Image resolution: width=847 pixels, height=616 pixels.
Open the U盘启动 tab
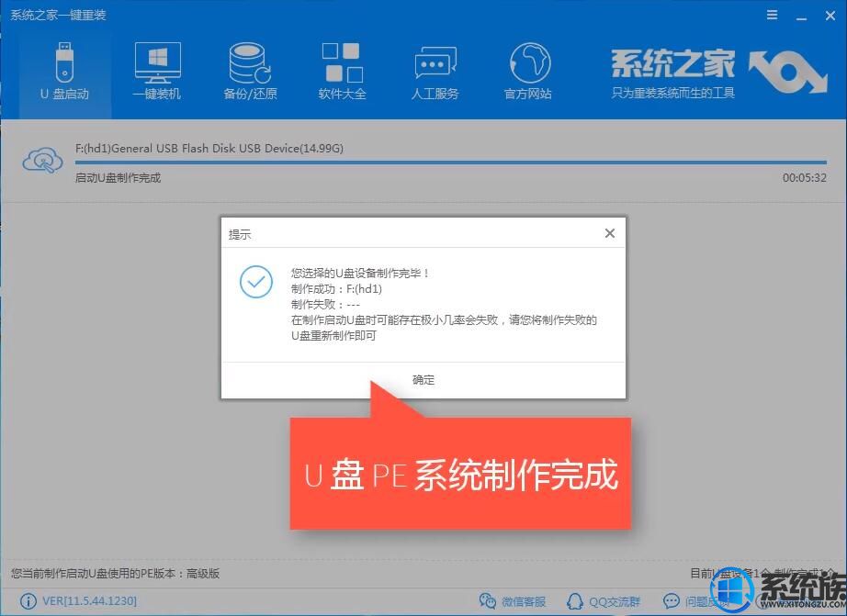(x=65, y=72)
